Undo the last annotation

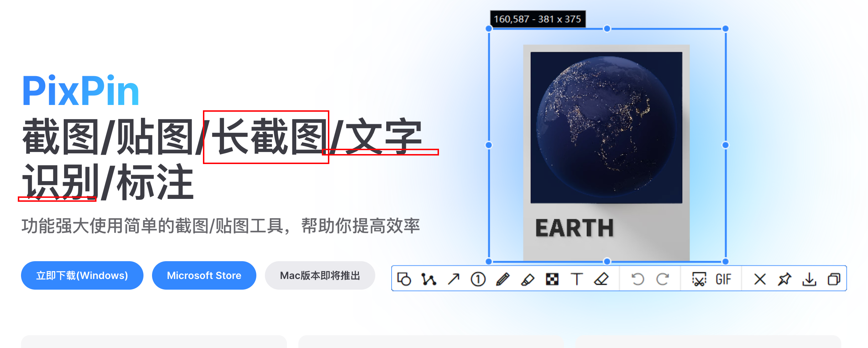[638, 279]
